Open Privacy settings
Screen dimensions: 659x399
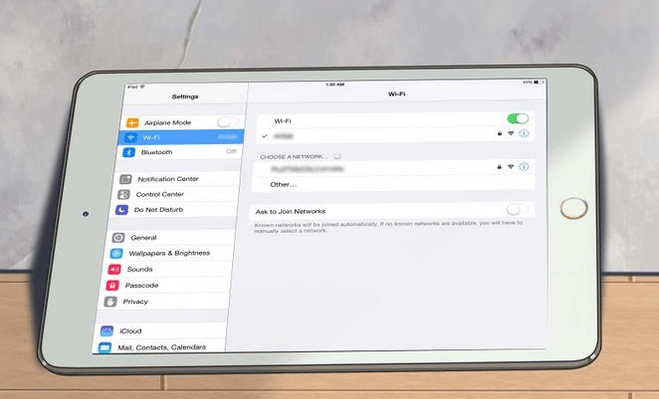click(x=163, y=302)
